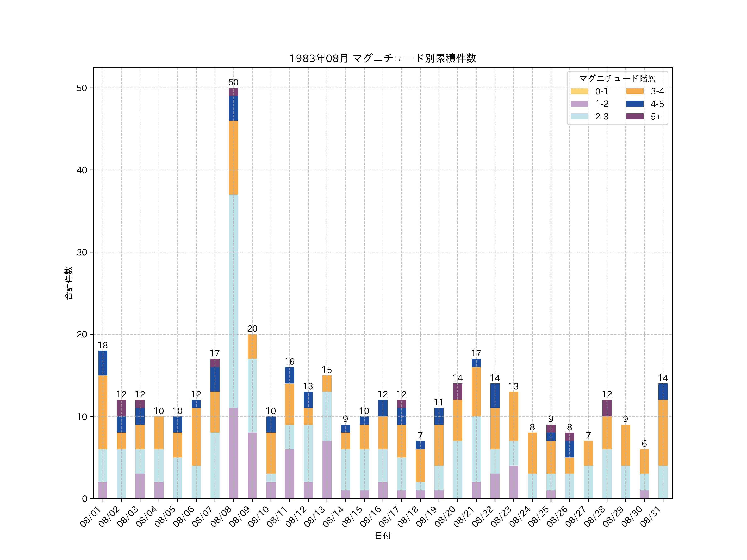Click the 1-2 legend color swatch
The image size is (747, 560).
tap(579, 104)
